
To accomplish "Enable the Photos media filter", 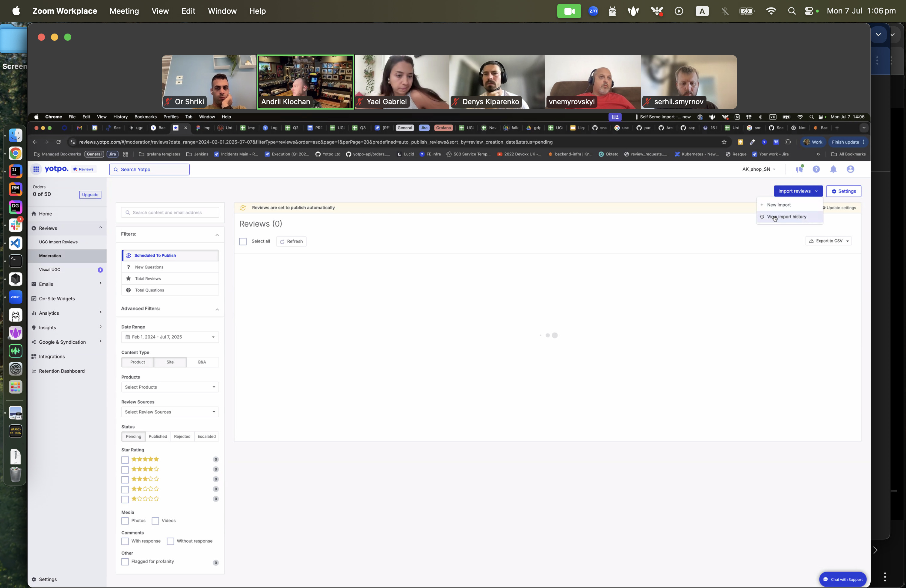I will tap(125, 521).
